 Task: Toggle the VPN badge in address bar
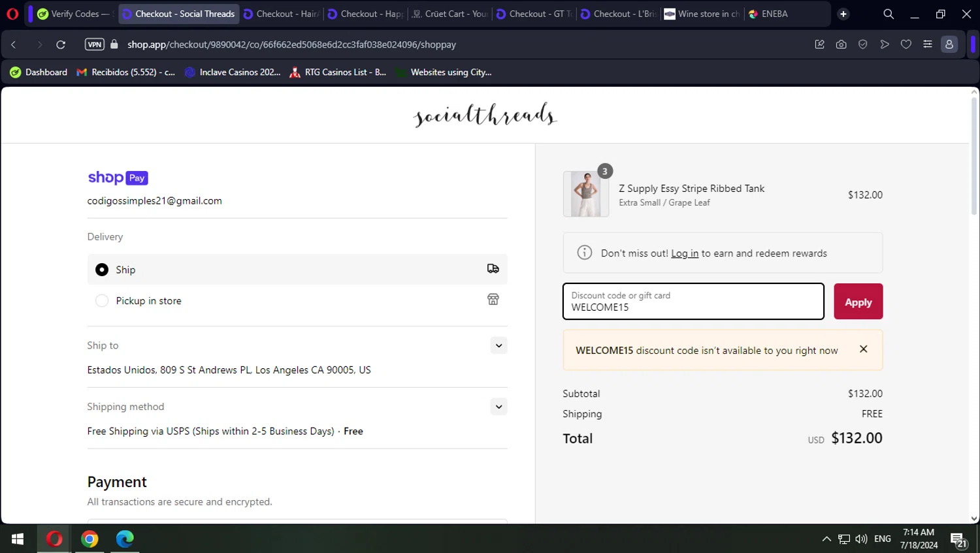click(x=95, y=44)
